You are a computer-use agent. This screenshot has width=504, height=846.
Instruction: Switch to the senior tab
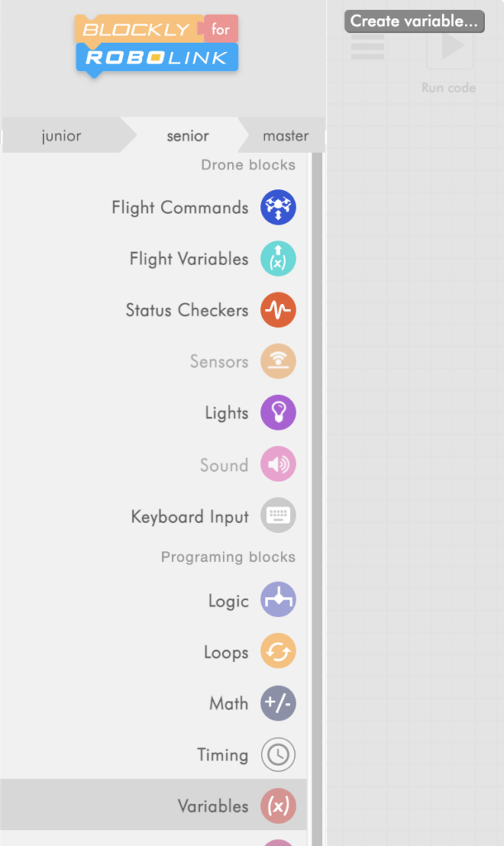188,136
